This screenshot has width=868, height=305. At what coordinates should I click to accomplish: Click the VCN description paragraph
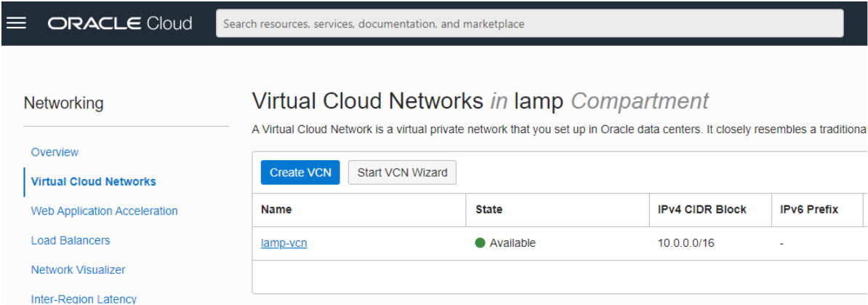(x=559, y=130)
